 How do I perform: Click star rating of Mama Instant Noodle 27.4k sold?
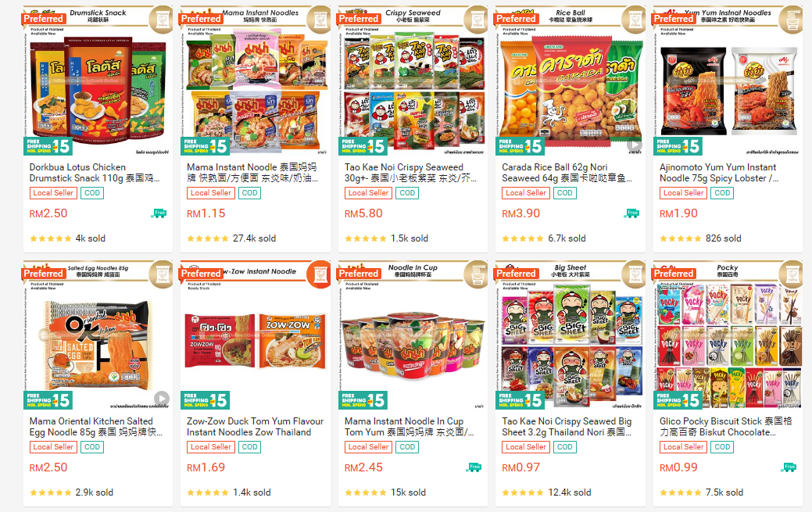[x=208, y=238]
